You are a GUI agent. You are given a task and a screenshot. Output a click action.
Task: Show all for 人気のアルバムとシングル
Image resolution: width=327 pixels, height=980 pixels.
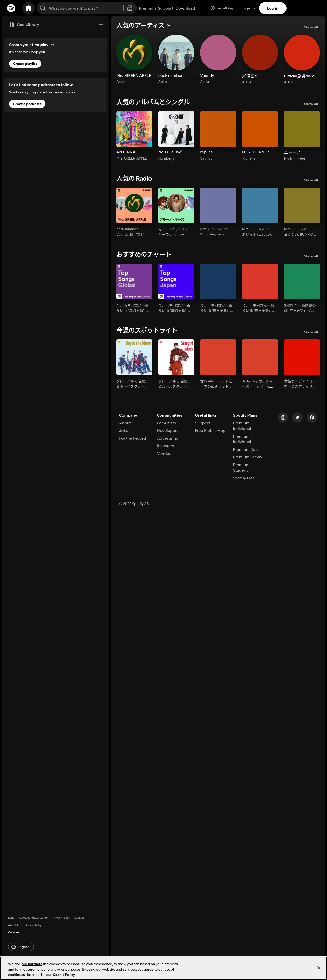point(311,104)
